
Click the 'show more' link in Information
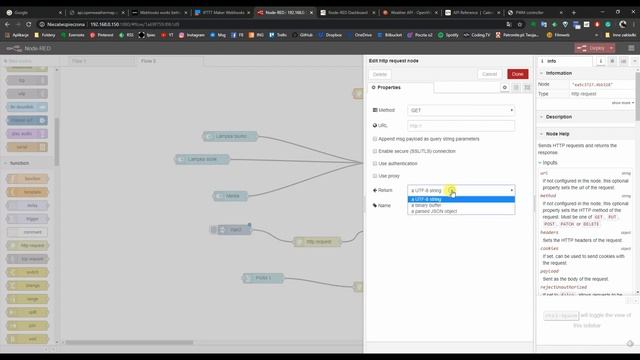(x=622, y=103)
